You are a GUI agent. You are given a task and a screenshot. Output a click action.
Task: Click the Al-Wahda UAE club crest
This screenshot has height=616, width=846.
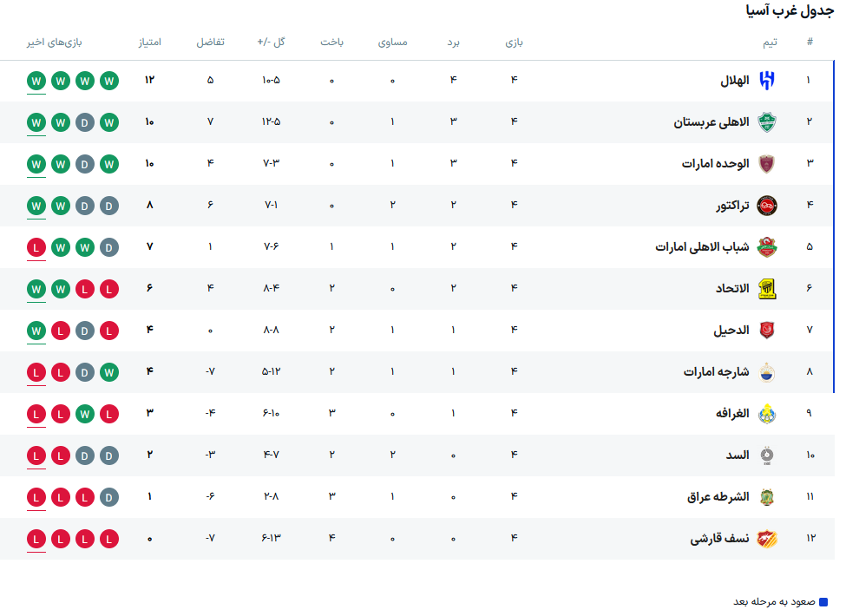point(767,164)
